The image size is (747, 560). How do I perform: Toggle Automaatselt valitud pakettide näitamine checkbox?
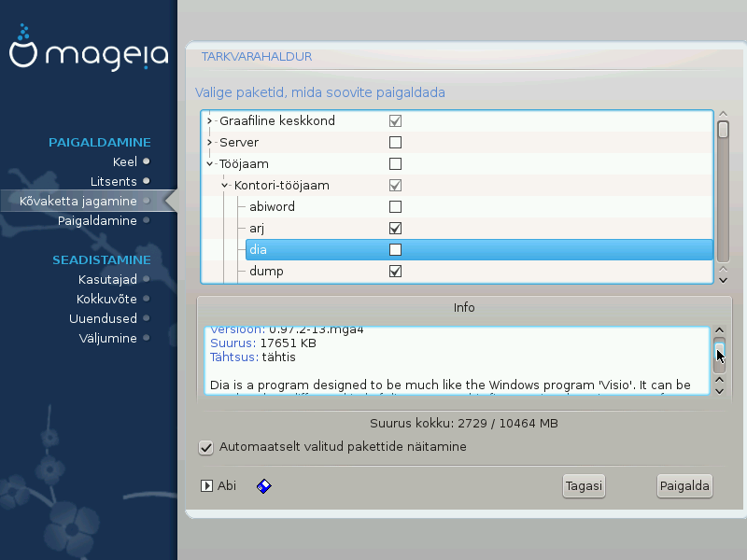pyautogui.click(x=206, y=447)
